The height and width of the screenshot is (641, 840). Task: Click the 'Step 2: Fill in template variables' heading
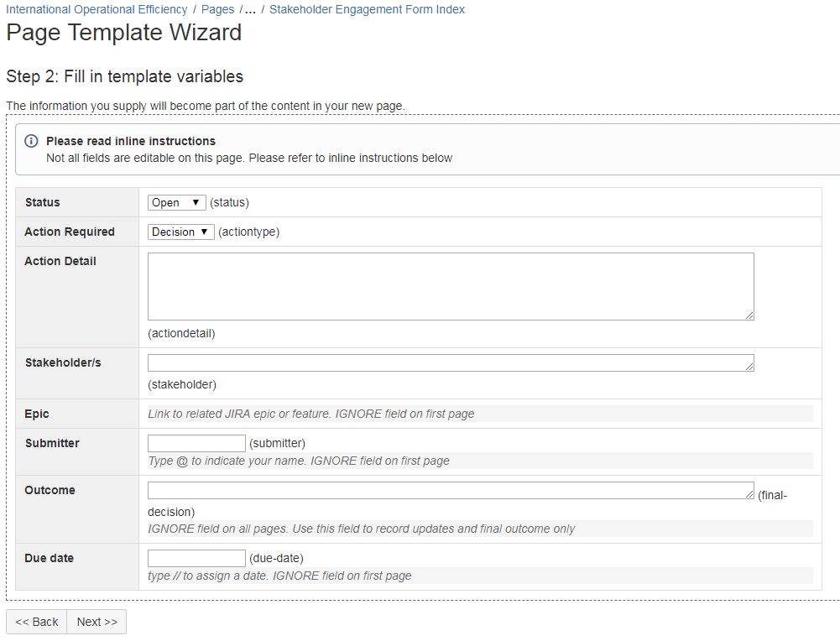click(x=125, y=76)
